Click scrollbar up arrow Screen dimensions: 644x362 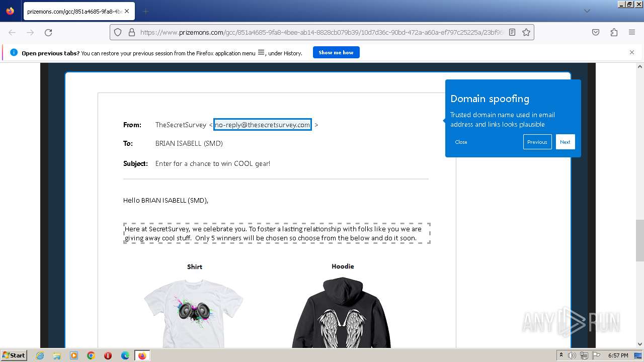pos(640,66)
